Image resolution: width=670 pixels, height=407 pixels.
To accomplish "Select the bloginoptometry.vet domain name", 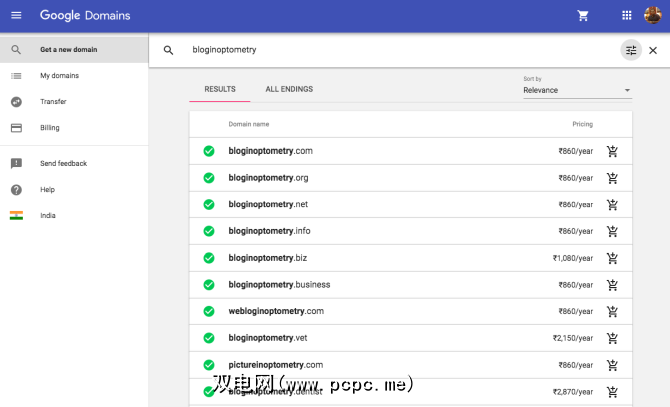I will [267, 338].
